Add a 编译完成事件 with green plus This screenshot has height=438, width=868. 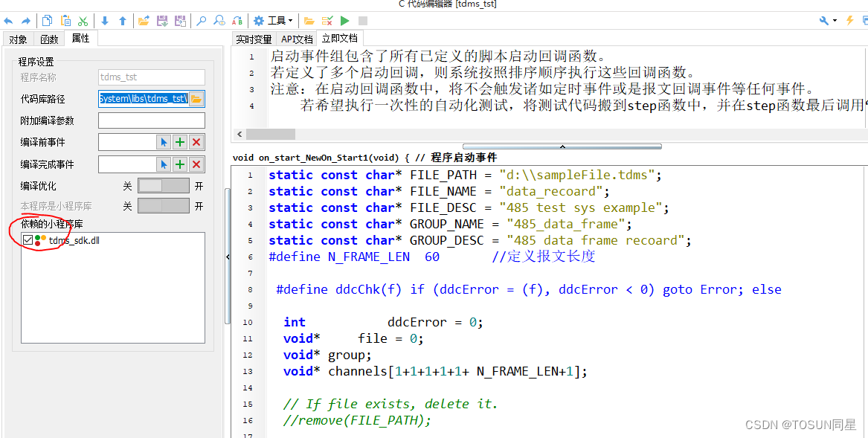[x=180, y=164]
